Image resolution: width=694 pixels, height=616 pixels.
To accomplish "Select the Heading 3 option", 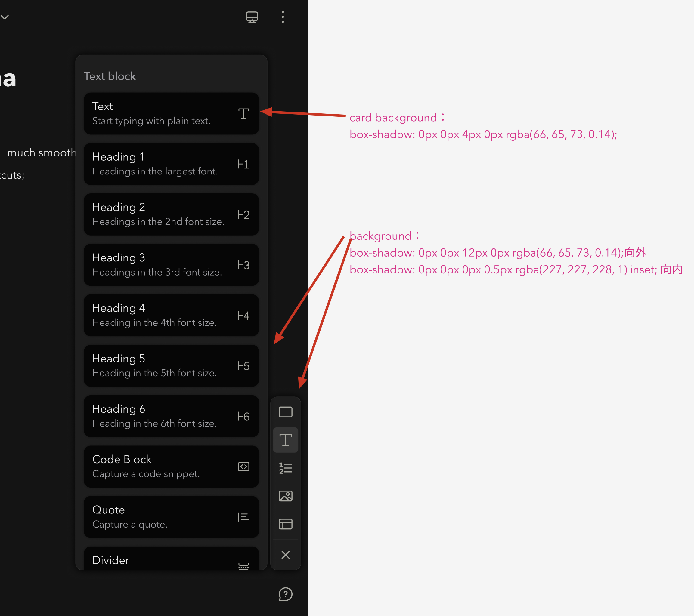I will (x=171, y=265).
